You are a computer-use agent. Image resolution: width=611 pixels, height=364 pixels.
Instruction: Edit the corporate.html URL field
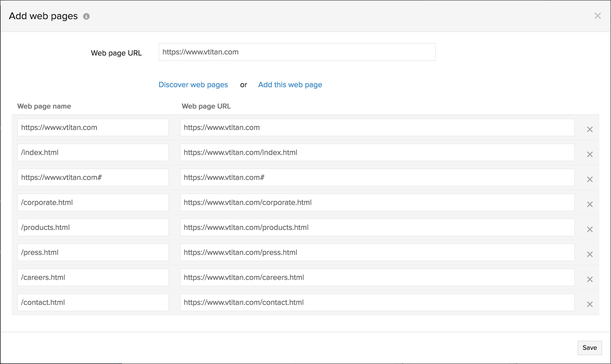[377, 202]
